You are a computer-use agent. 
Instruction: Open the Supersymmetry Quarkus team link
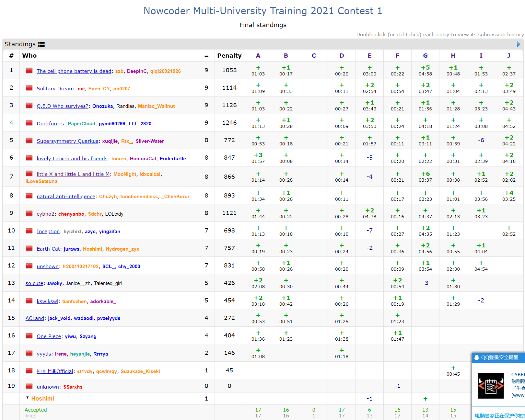[67, 141]
